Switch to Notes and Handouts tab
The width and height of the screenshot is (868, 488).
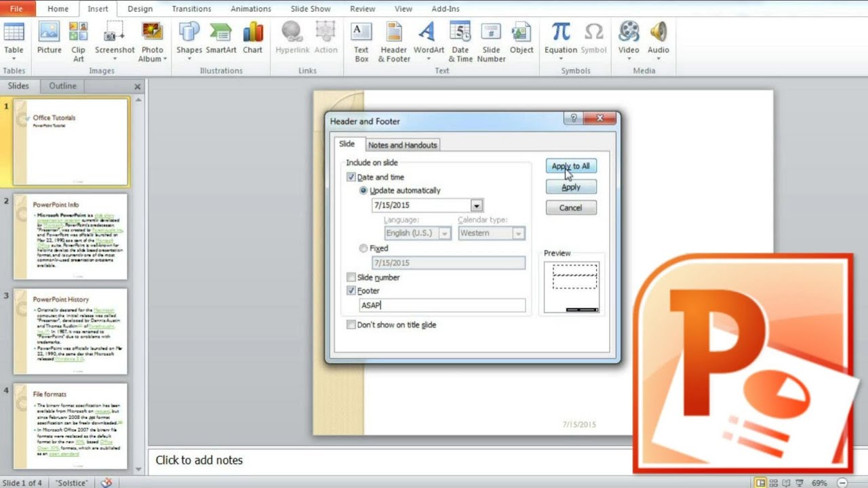click(403, 145)
